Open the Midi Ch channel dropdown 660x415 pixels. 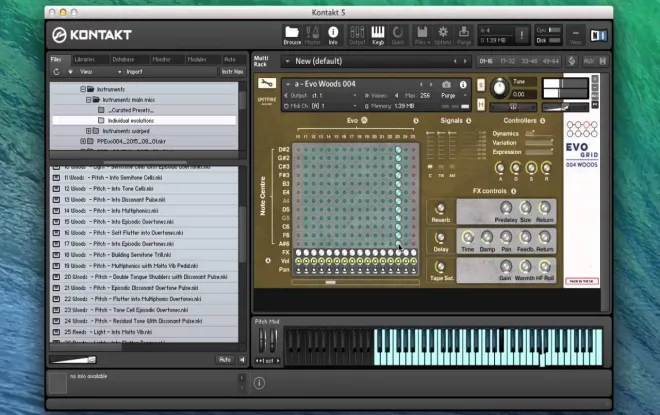320,106
